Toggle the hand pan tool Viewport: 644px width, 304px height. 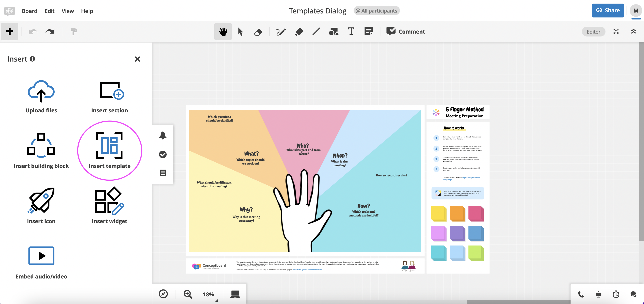point(223,32)
